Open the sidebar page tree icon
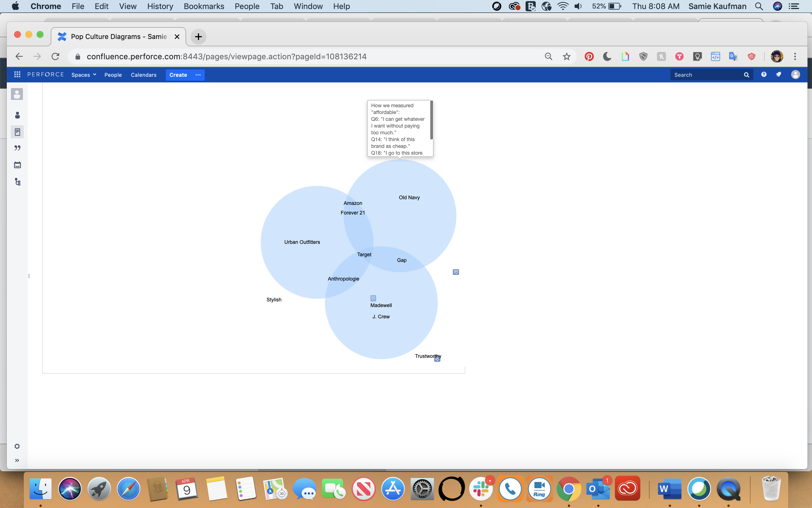 18,182
